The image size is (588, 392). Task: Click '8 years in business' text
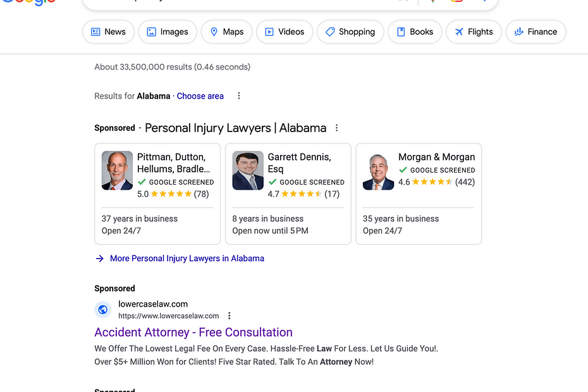pos(267,219)
